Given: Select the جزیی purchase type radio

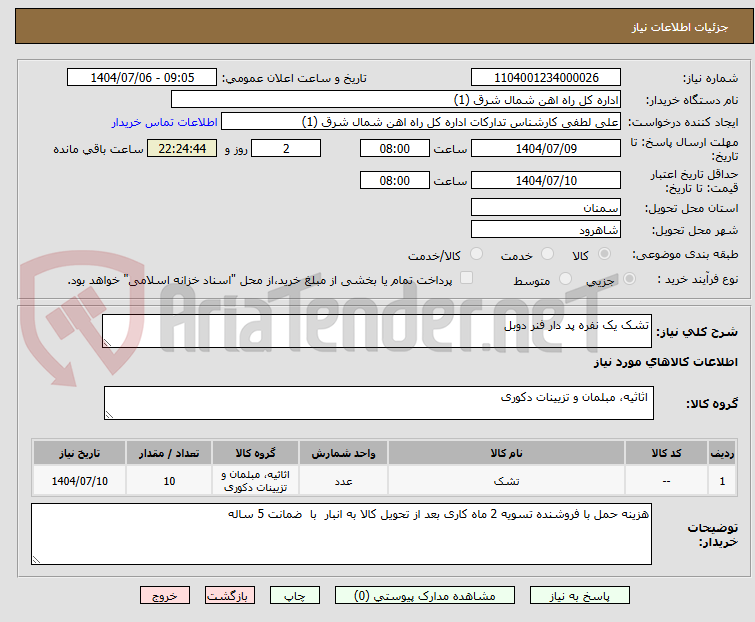Looking at the screenshot, I should click(629, 279).
